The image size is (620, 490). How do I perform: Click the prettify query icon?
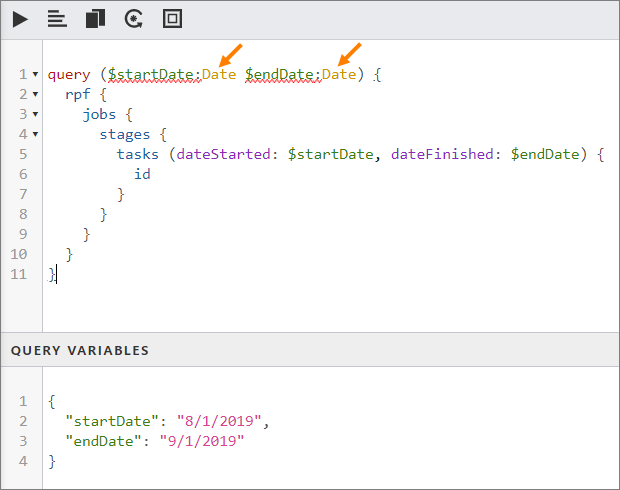(57, 19)
